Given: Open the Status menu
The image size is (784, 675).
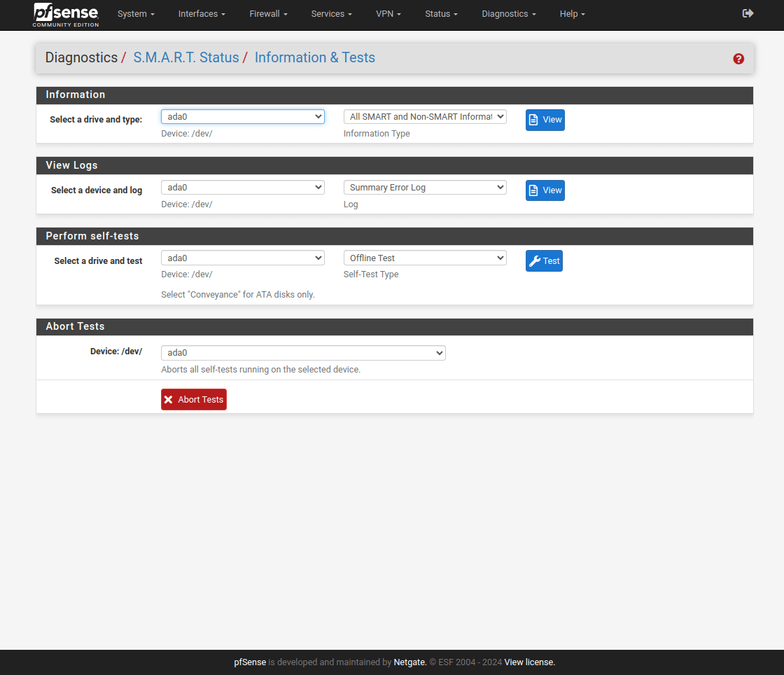Looking at the screenshot, I should [441, 14].
